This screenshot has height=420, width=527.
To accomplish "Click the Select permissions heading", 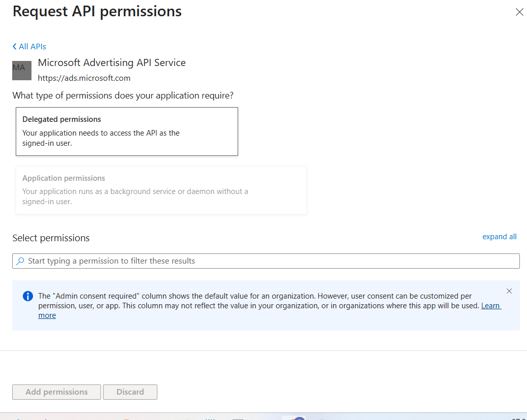I will (x=51, y=238).
